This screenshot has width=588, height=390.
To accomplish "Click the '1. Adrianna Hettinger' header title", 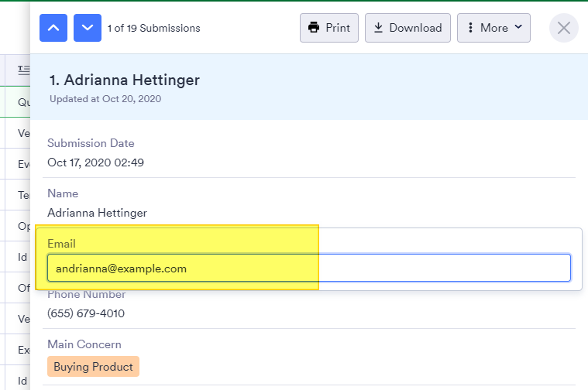I will 124,80.
